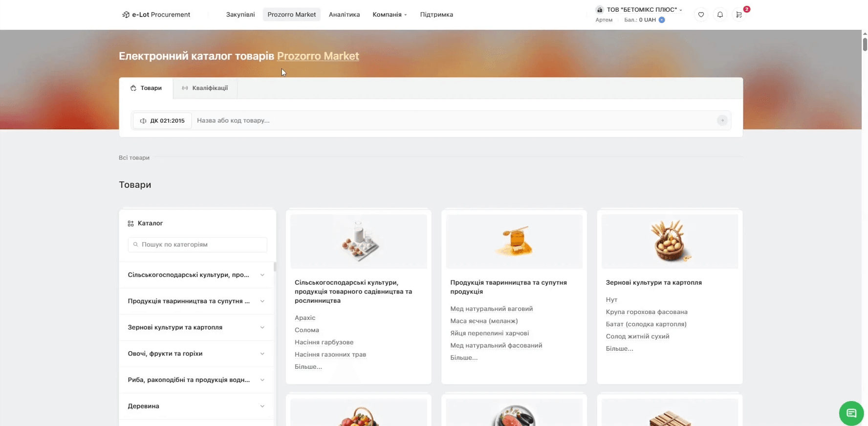Image resolution: width=868 pixels, height=426 pixels.
Task: Follow the Prozorro Market heading link
Action: (318, 56)
